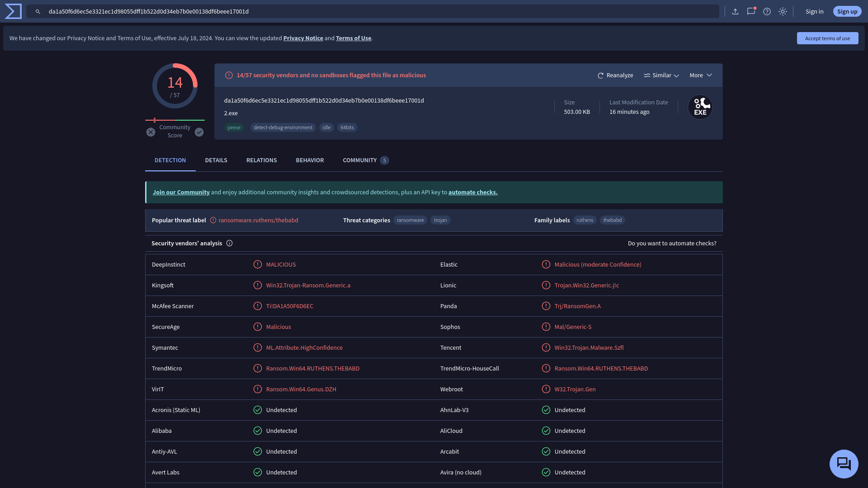This screenshot has height=488, width=868.
Task: Open the help question mark icon
Action: tap(767, 12)
